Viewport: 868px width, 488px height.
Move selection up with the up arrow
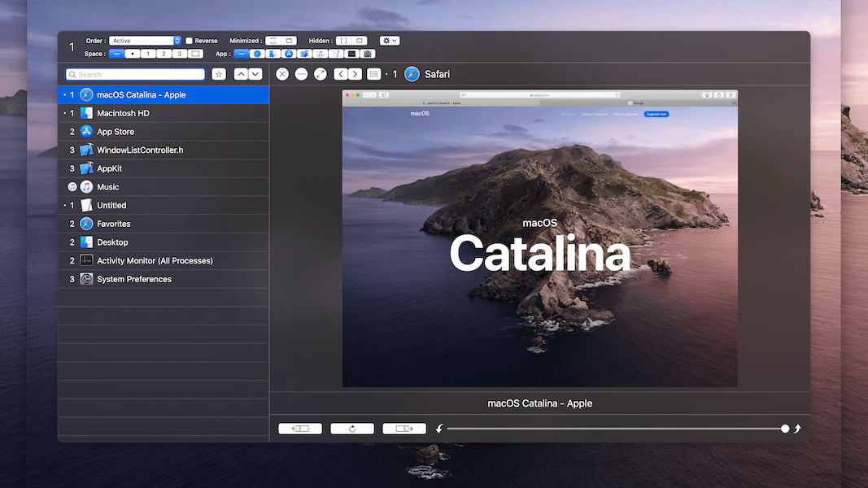[241, 74]
